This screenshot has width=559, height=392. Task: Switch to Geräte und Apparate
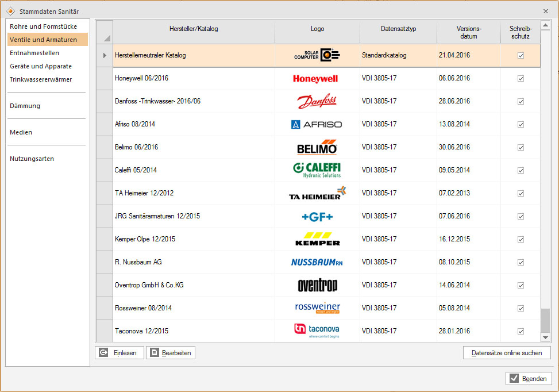(x=48, y=66)
